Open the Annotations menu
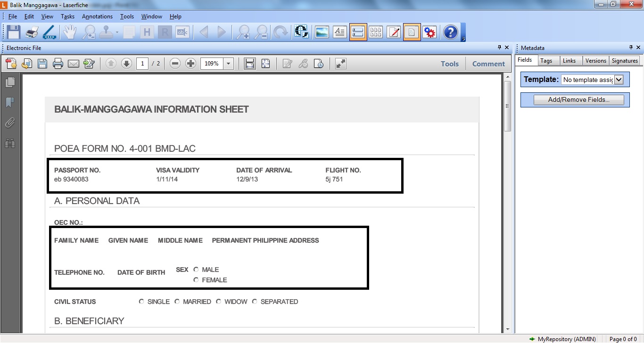Viewport: 644px width, 343px height. (97, 16)
